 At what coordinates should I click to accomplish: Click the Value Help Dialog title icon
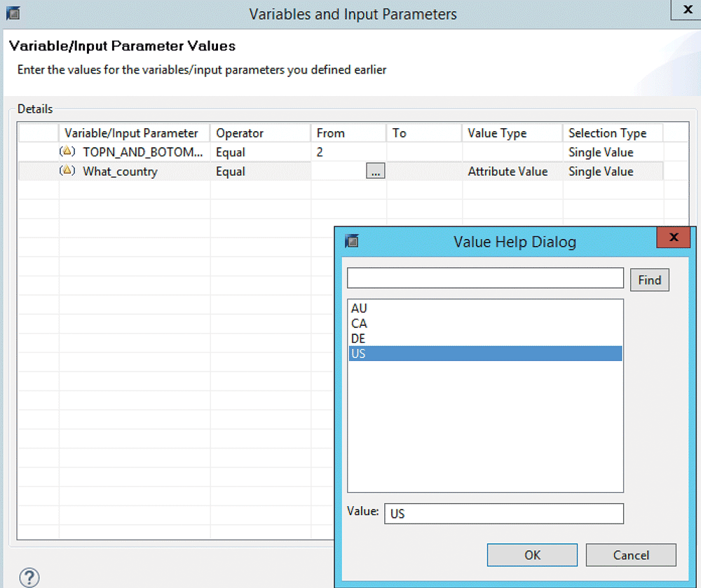coord(352,242)
